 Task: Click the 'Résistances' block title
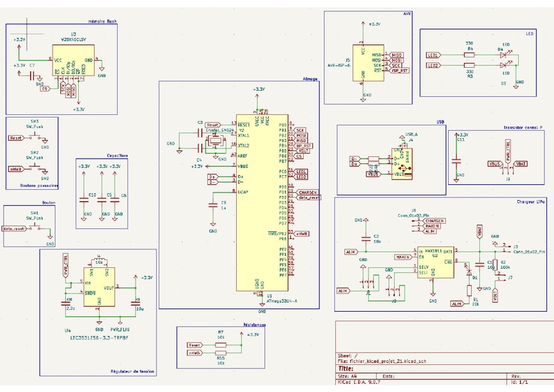254,325
